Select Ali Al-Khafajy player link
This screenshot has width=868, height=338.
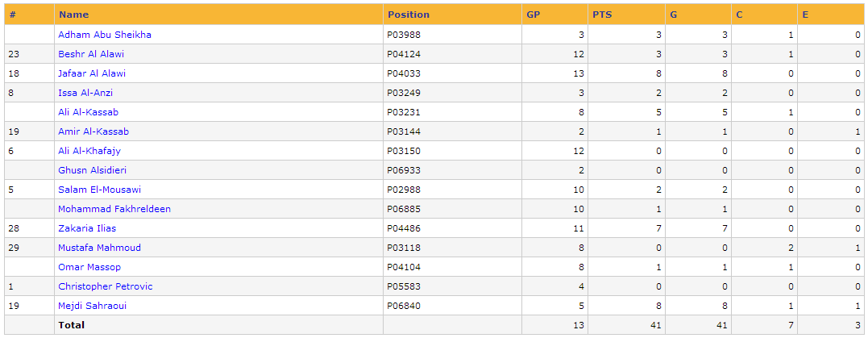point(89,152)
